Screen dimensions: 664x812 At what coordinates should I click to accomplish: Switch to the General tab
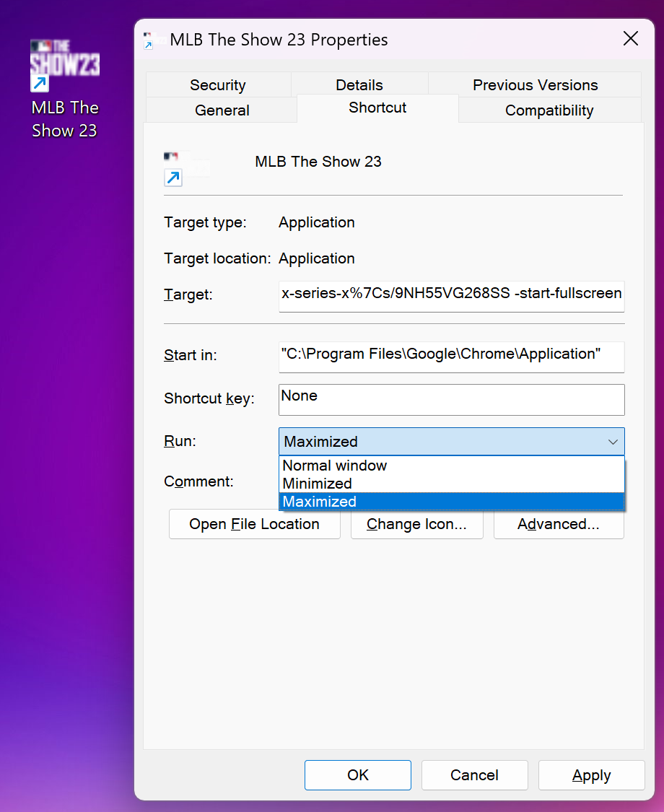coord(222,110)
